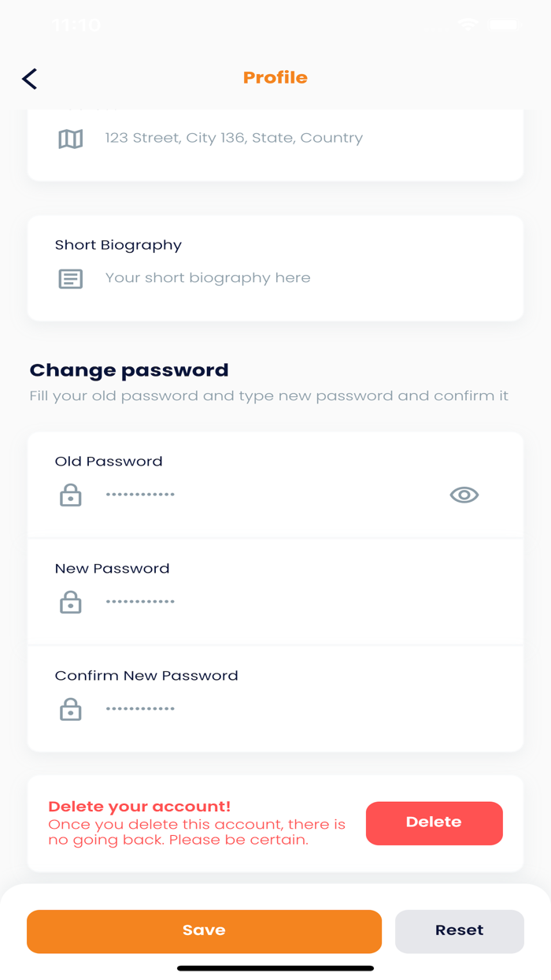The image size is (551, 980).
Task: Click the lock icon under Confirm New Password
Action: 71,710
